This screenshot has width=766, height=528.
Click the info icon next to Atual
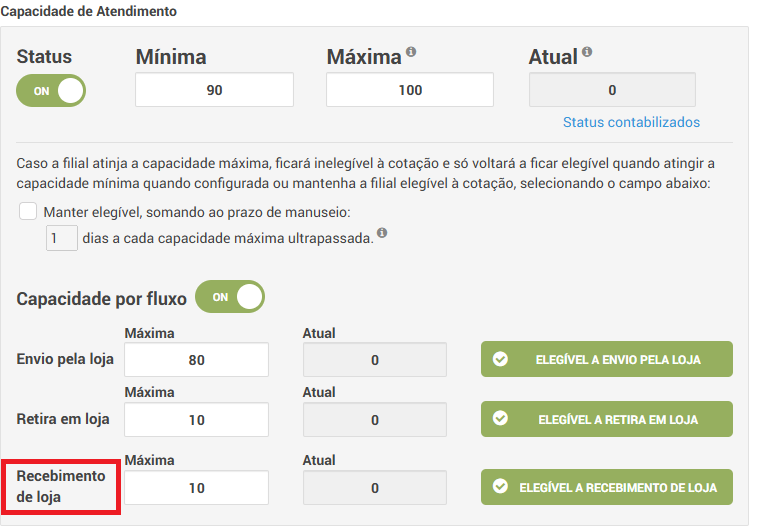[x=587, y=52]
